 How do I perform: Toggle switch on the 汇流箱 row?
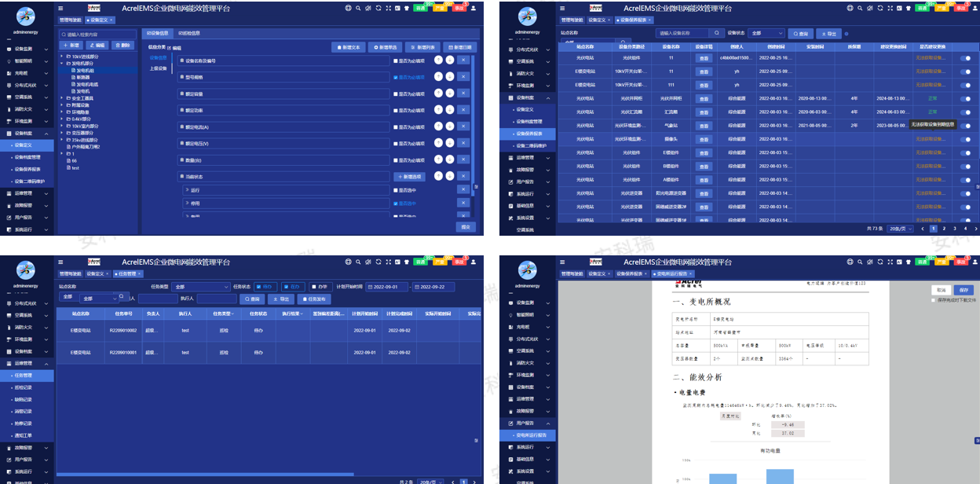pyautogui.click(x=965, y=112)
